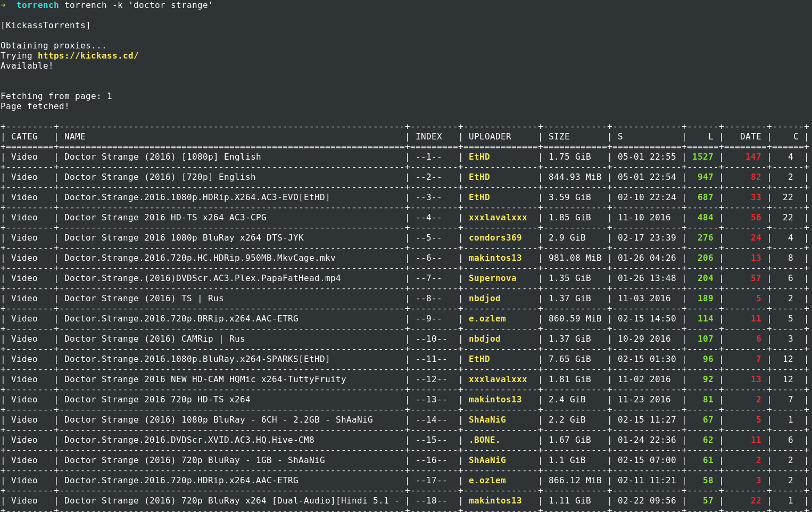Select 'Doctor Strange 2016 720p HD-TS x264'
Screen dimensions: 812x512
[158, 399]
